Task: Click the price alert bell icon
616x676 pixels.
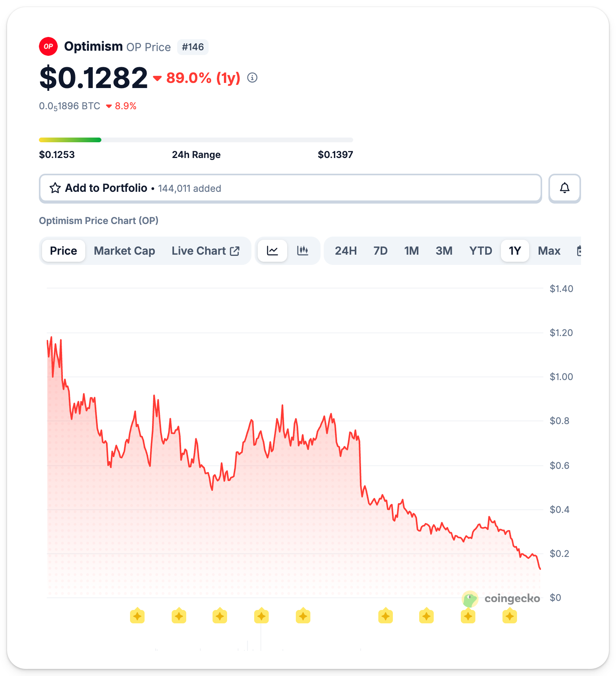Action: [x=564, y=188]
